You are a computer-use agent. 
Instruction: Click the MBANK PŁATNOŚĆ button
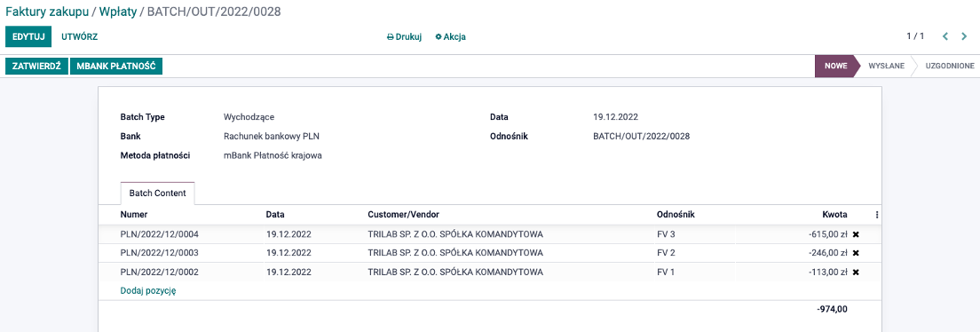click(115, 67)
